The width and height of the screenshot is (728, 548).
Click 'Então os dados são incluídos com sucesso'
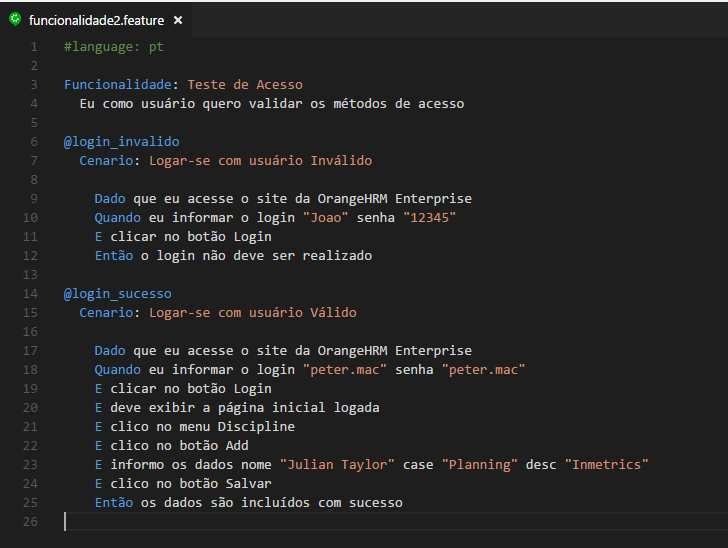coord(249,503)
